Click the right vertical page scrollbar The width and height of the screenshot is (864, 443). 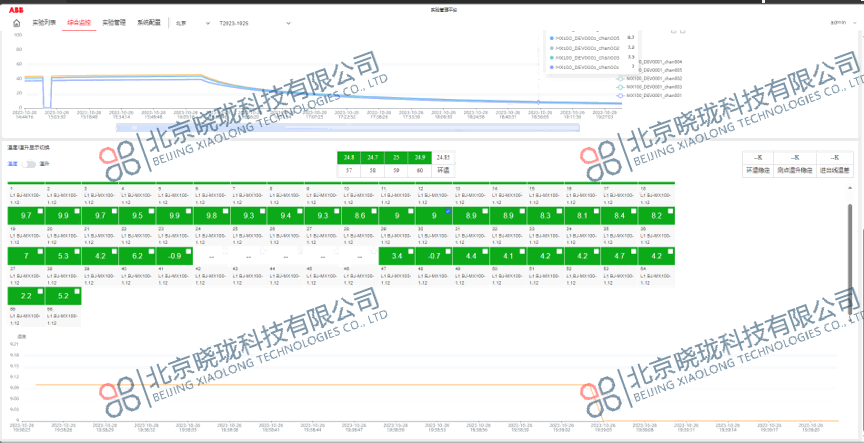point(851,260)
